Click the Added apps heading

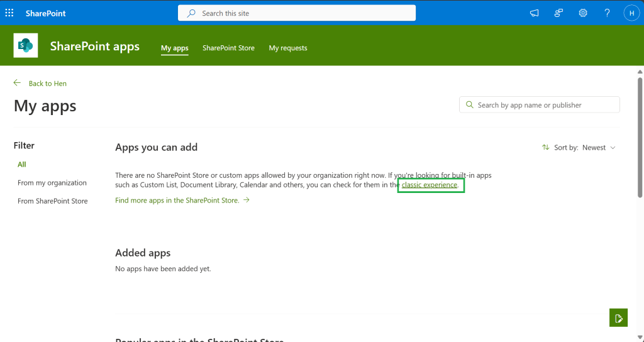143,253
